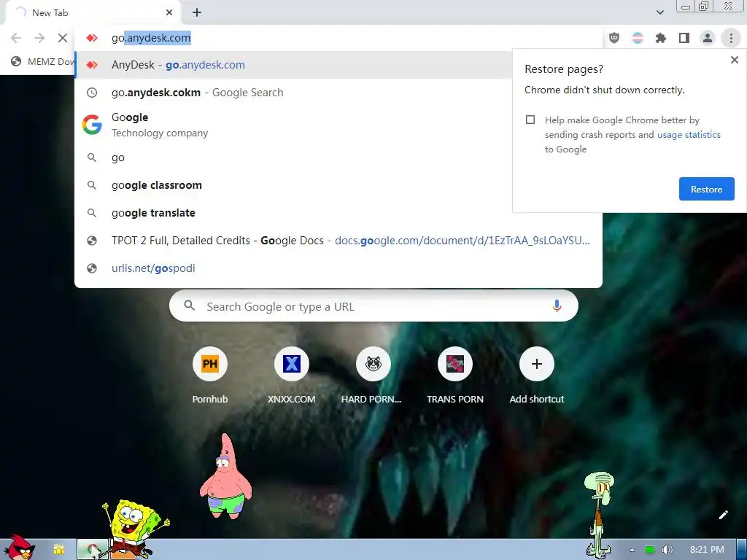Select TPOT 2 Full, Detailed Credits suggestion
The height and width of the screenshot is (560, 747).
tap(338, 241)
